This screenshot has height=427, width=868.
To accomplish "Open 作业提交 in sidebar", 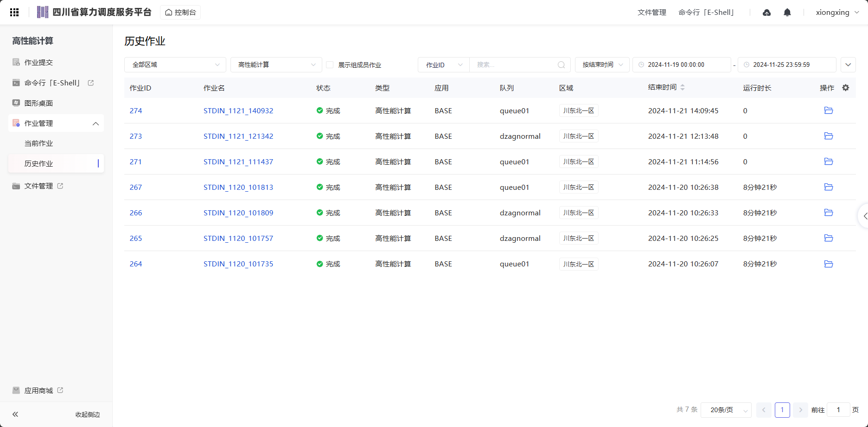I will (39, 62).
